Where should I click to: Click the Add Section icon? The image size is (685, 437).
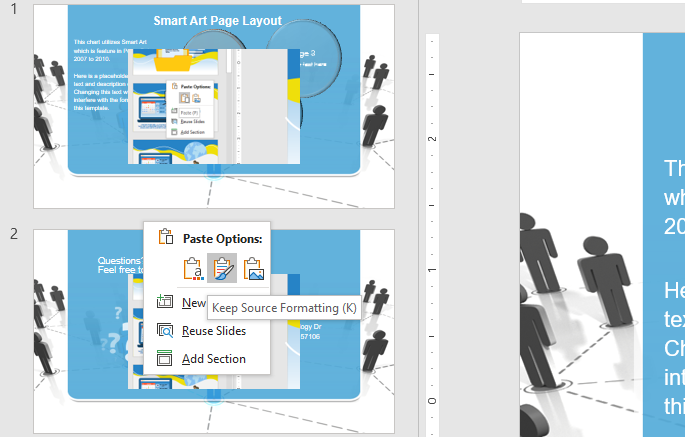click(x=165, y=358)
